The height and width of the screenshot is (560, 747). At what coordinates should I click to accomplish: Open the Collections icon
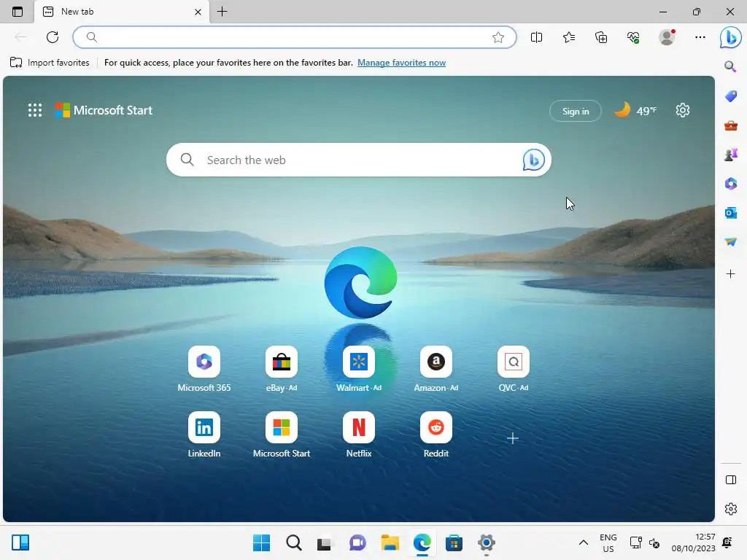[x=601, y=37]
